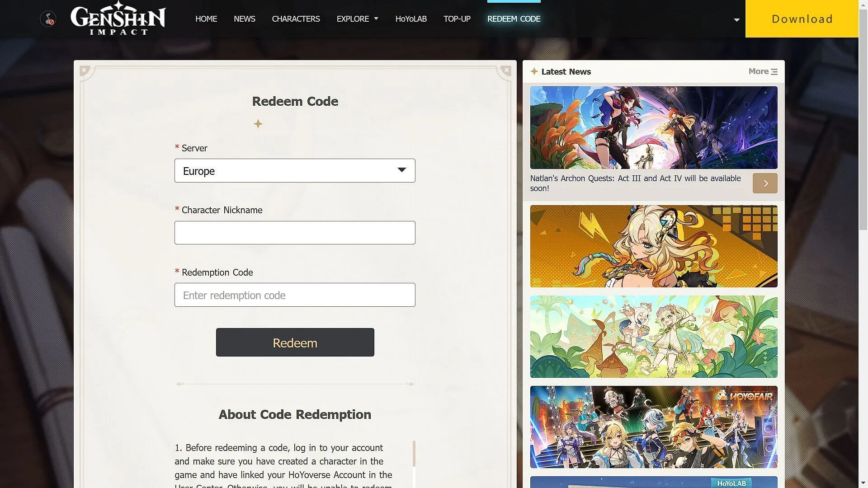Viewport: 868px width, 488px height.
Task: Click the Genshin Impact logo icon
Action: 118,19
